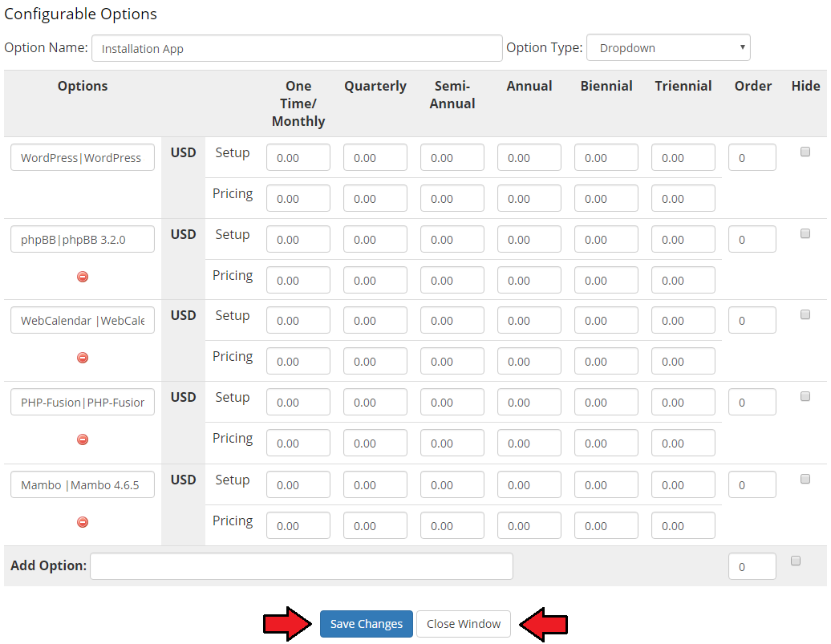Edit PHP-Fusion Triennial Pricing field
Viewport: 831px width, 644px height.
tap(683, 443)
